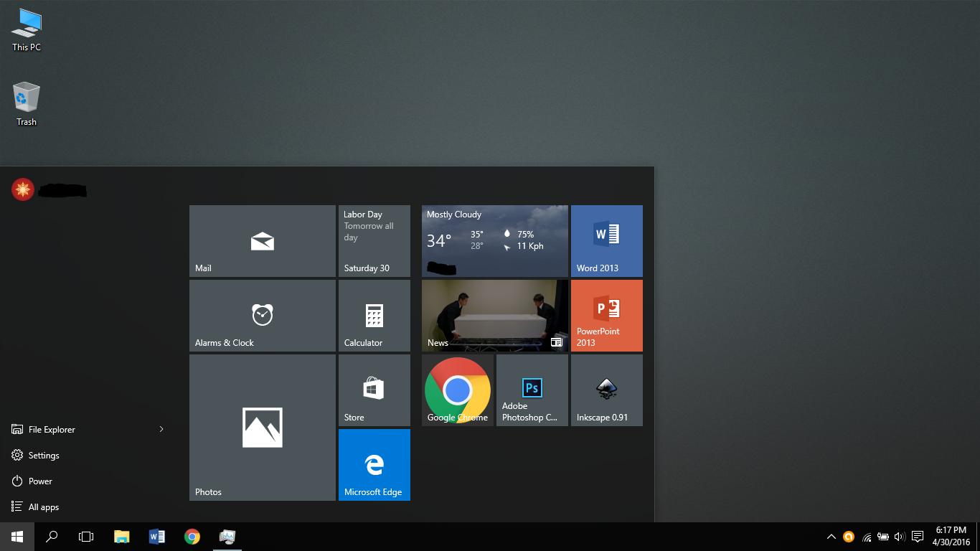Image resolution: width=980 pixels, height=551 pixels.
Task: Expand the File Explorer jump list arrow
Action: click(x=161, y=429)
